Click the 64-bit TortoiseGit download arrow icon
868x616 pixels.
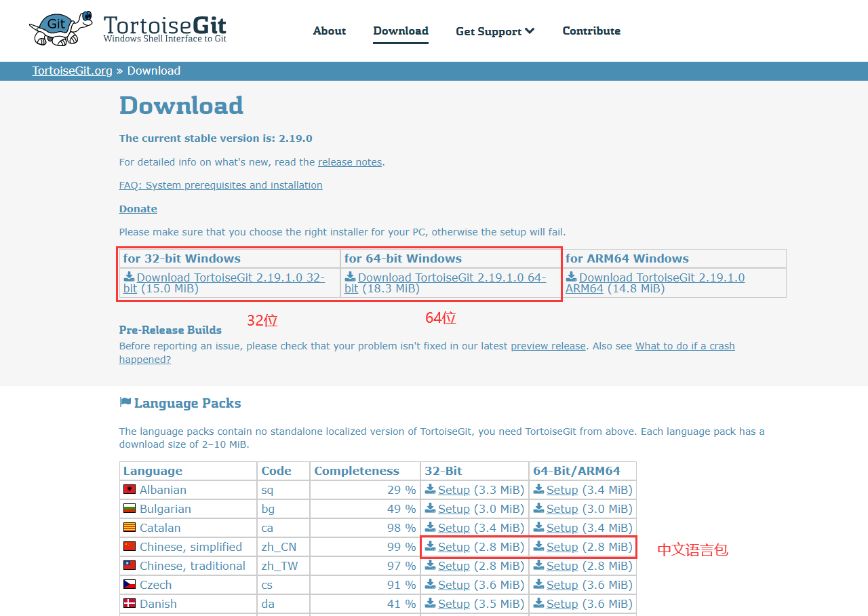click(x=350, y=277)
